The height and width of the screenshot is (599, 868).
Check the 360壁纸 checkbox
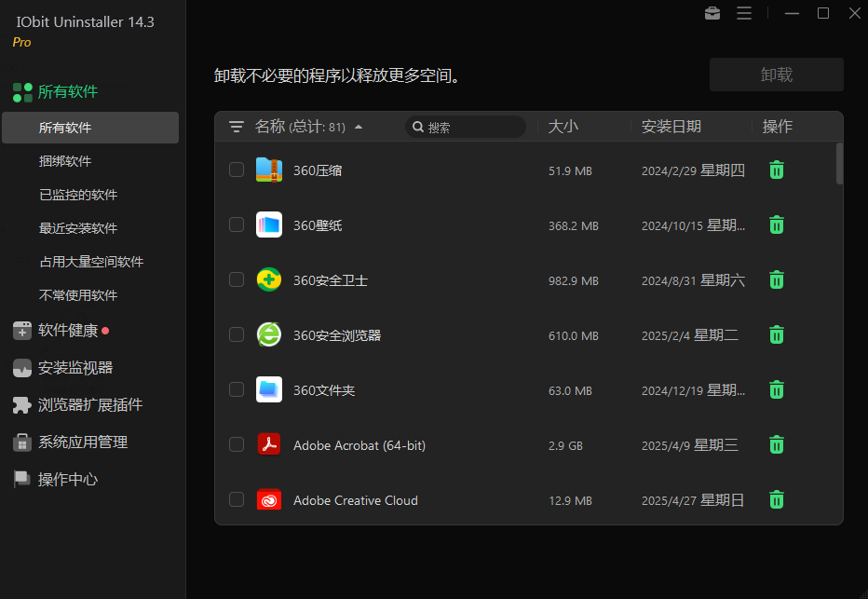pyautogui.click(x=237, y=225)
